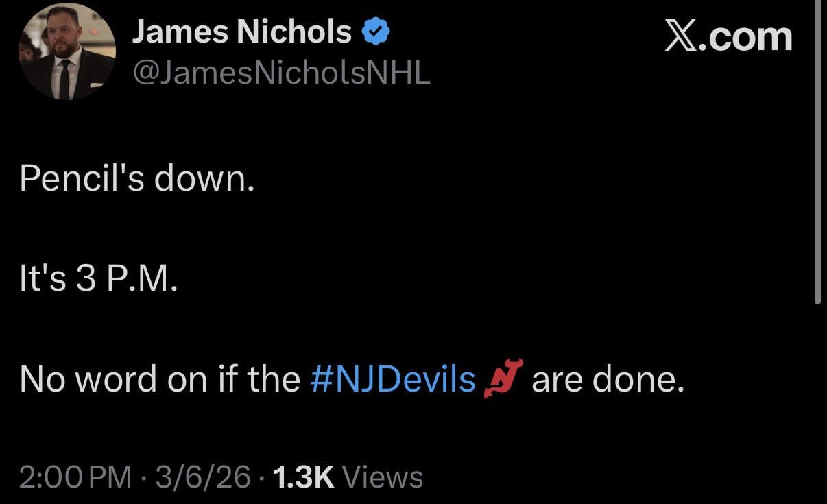Click the 3/6/26 post date
The height and width of the screenshot is (504, 827).
(x=202, y=476)
